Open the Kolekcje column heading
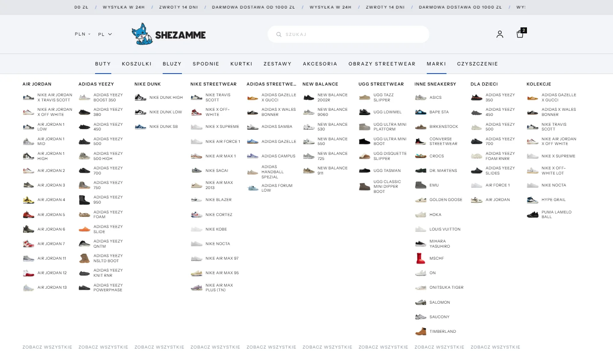 pyautogui.click(x=539, y=84)
